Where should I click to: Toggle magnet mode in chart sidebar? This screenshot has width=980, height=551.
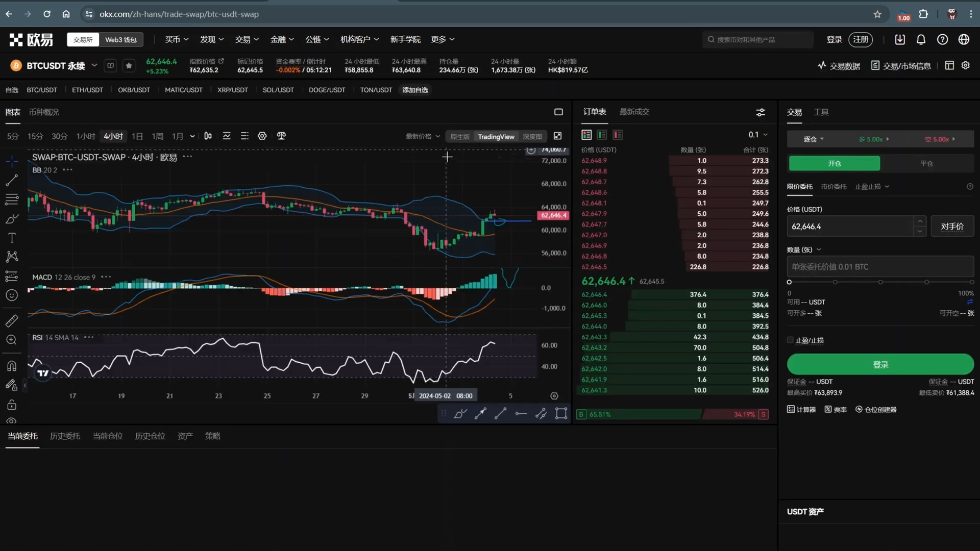coord(12,366)
